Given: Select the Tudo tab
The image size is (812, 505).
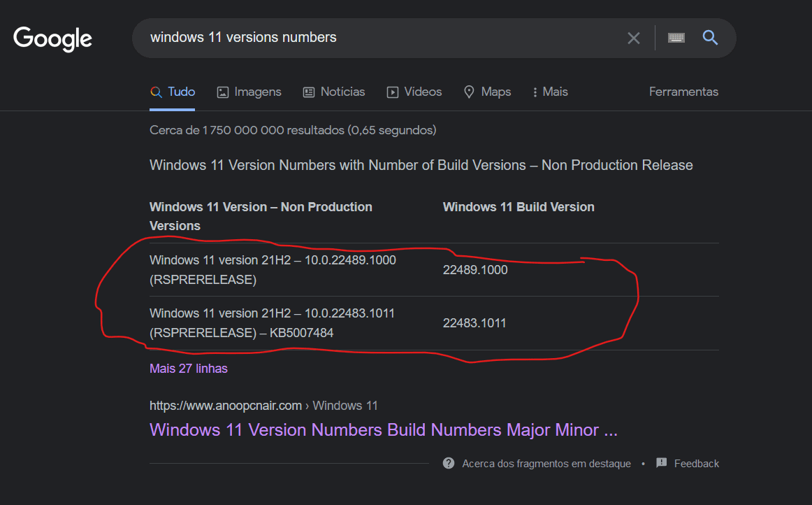Looking at the screenshot, I should pos(173,92).
